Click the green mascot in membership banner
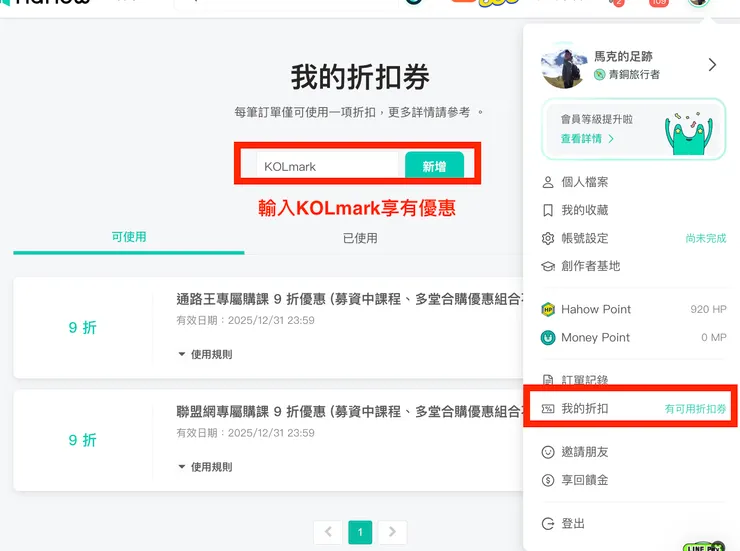Screen dimensions: 740x551 (689, 134)
